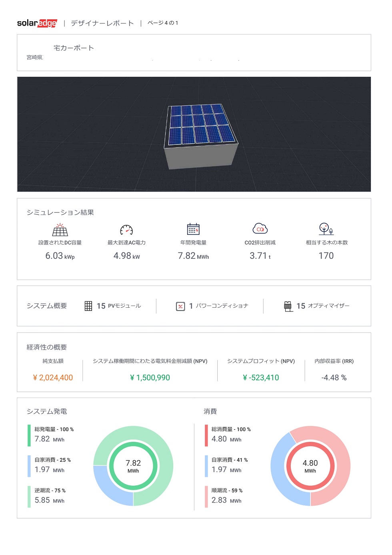Click the max AC power gauge icon

point(126,230)
